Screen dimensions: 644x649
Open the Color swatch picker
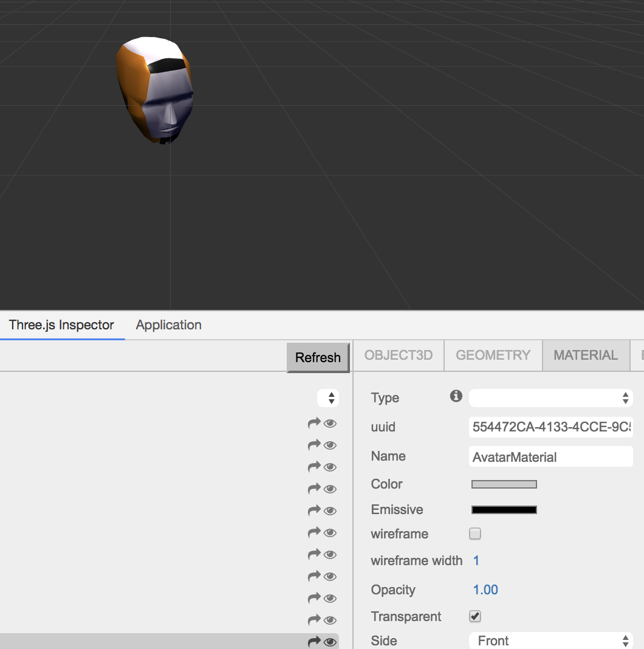point(504,484)
